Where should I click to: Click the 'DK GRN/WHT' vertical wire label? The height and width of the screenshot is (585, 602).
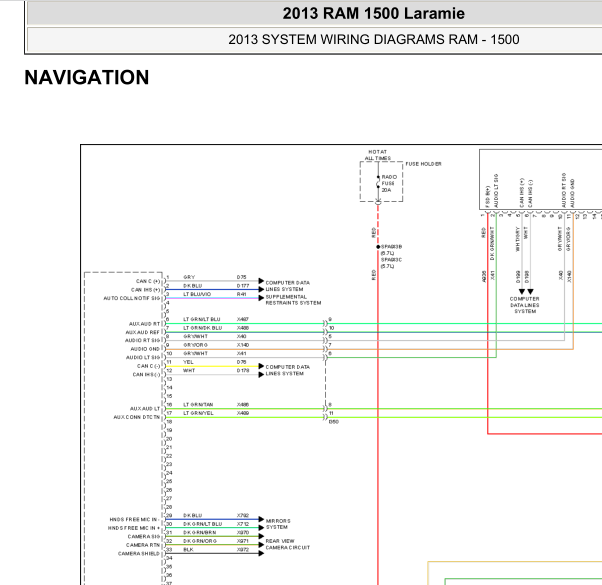point(493,243)
